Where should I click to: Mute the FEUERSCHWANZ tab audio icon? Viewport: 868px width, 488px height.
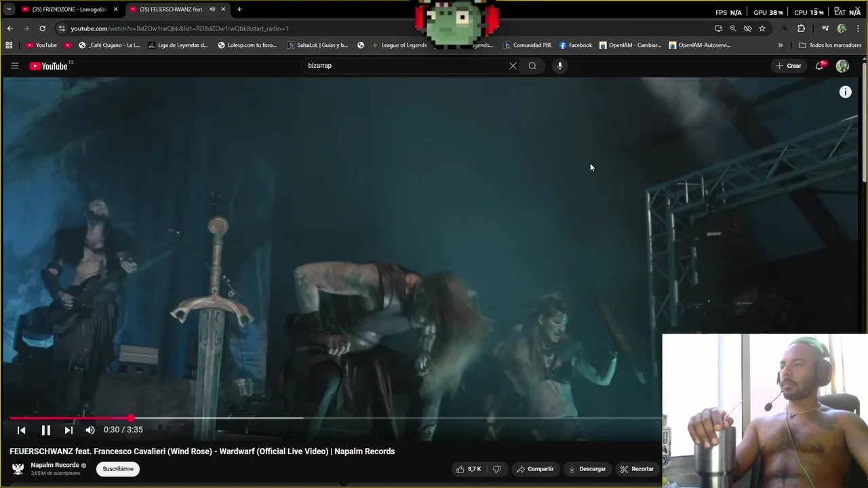(212, 9)
